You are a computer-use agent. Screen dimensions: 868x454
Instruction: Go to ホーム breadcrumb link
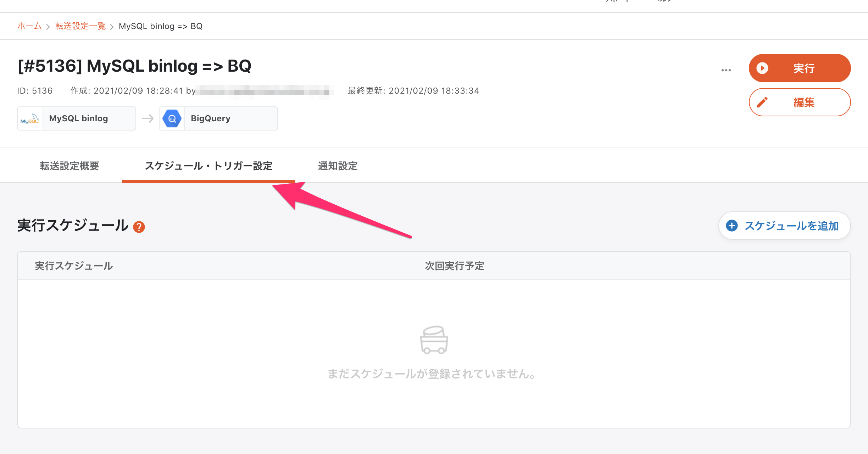tap(29, 26)
